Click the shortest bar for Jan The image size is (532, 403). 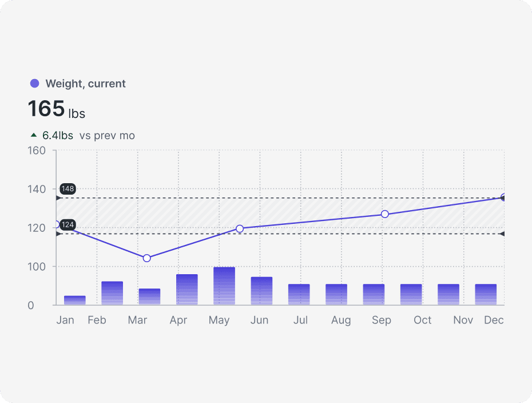click(75, 300)
